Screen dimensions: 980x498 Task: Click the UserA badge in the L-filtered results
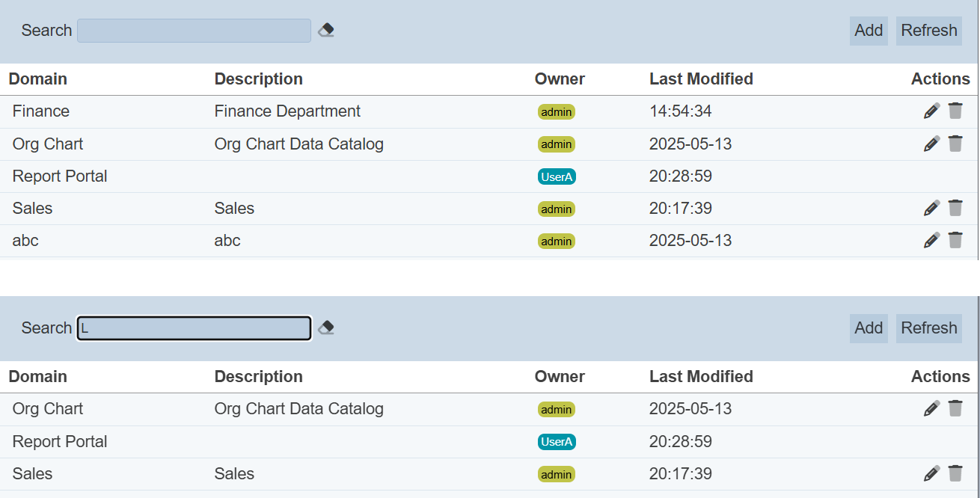tap(557, 442)
